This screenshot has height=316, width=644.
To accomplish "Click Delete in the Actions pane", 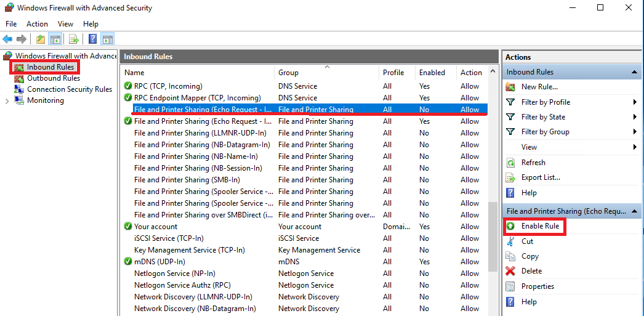I will coord(531,271).
